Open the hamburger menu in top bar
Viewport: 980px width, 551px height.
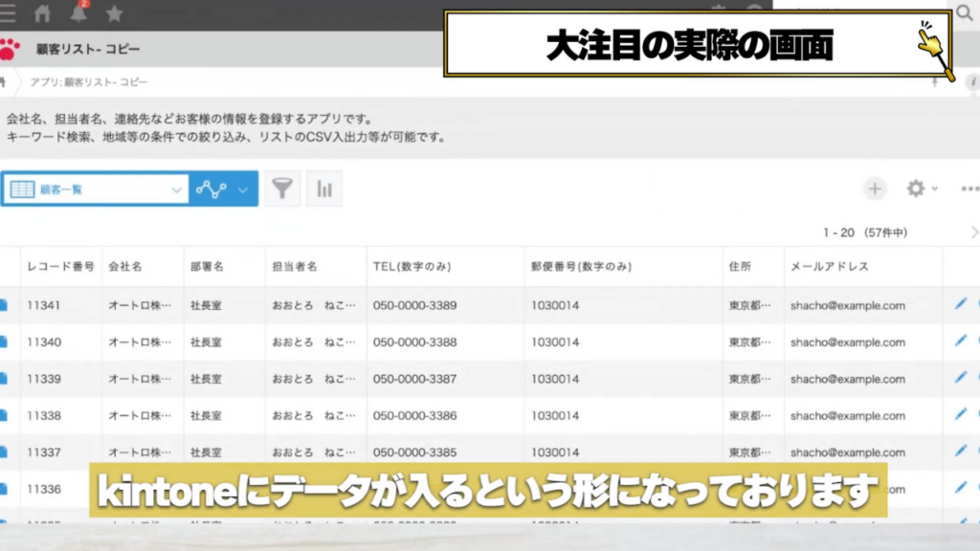pos(7,13)
